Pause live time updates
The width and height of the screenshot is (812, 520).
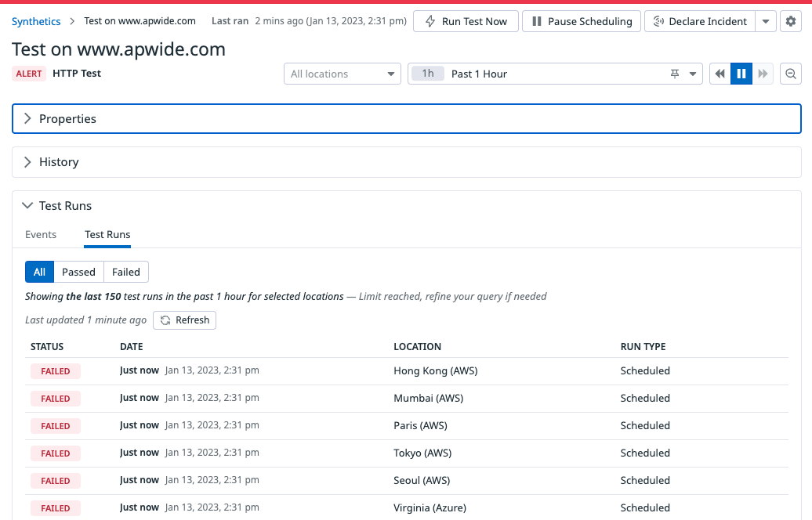tap(741, 74)
